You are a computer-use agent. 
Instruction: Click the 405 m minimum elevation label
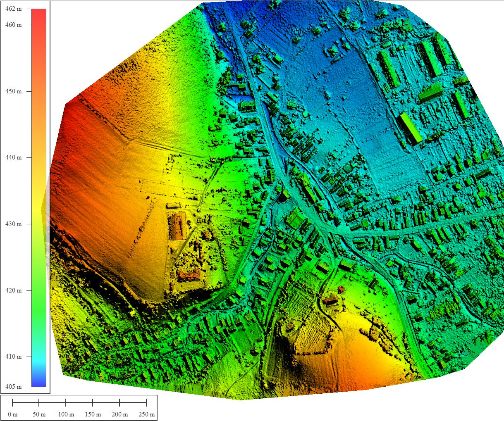[13, 387]
